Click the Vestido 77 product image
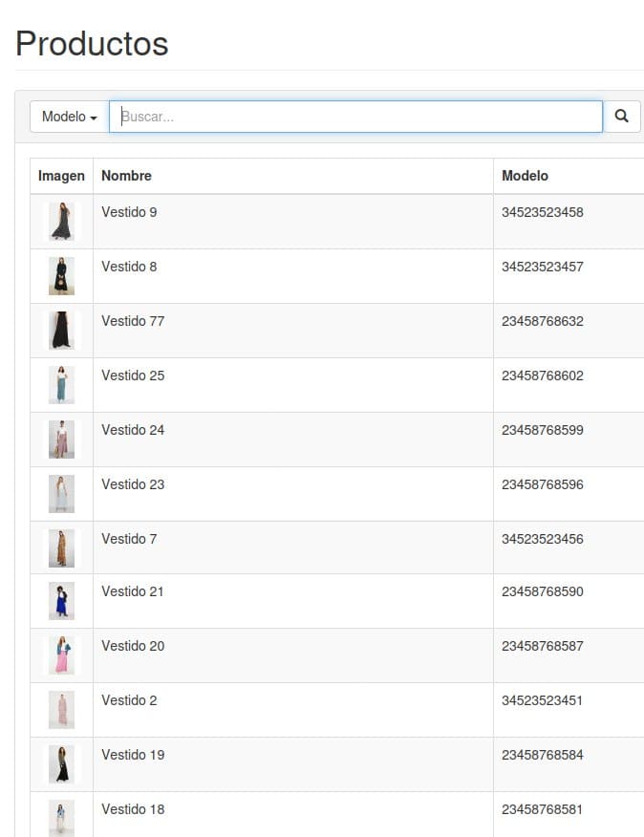Image resolution: width=644 pixels, height=837 pixels. pyautogui.click(x=61, y=331)
